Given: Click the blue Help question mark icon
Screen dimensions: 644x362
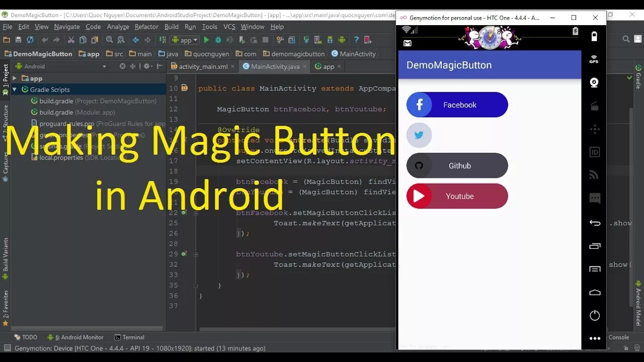Looking at the screenshot, I should click(356, 40).
